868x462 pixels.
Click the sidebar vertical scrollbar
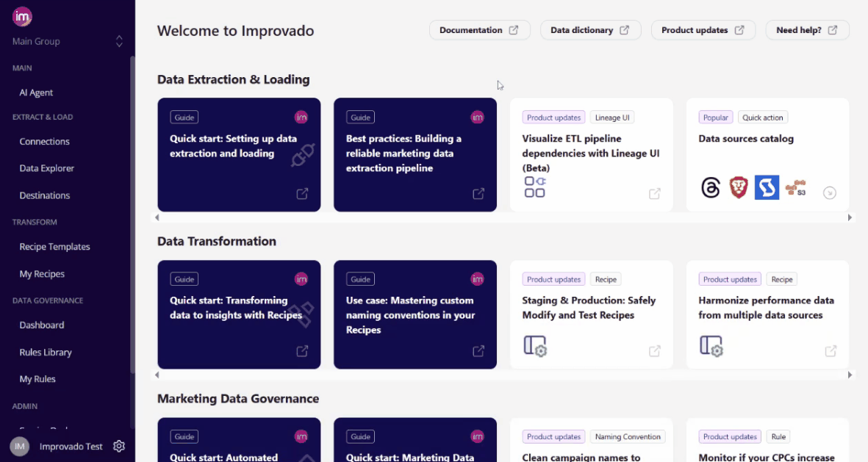[x=132, y=214]
